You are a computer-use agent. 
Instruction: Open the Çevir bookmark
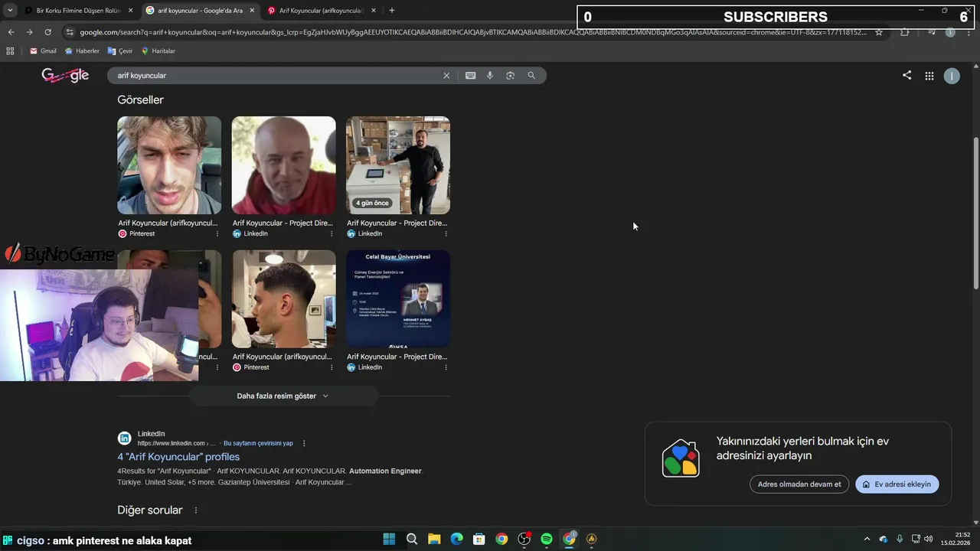(x=120, y=51)
